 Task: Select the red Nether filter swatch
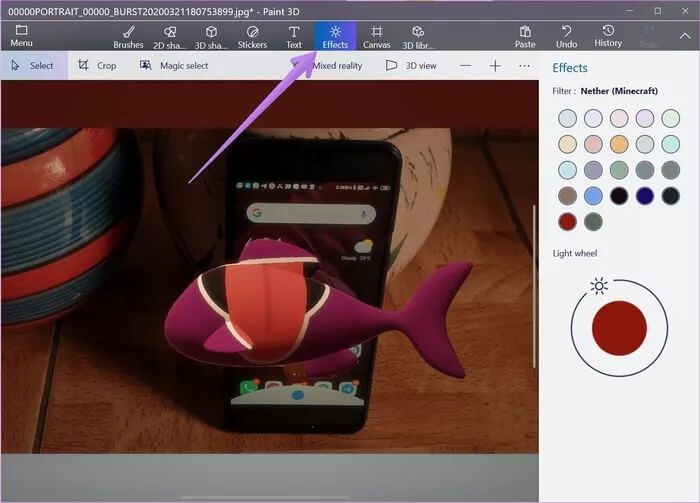coord(567,222)
